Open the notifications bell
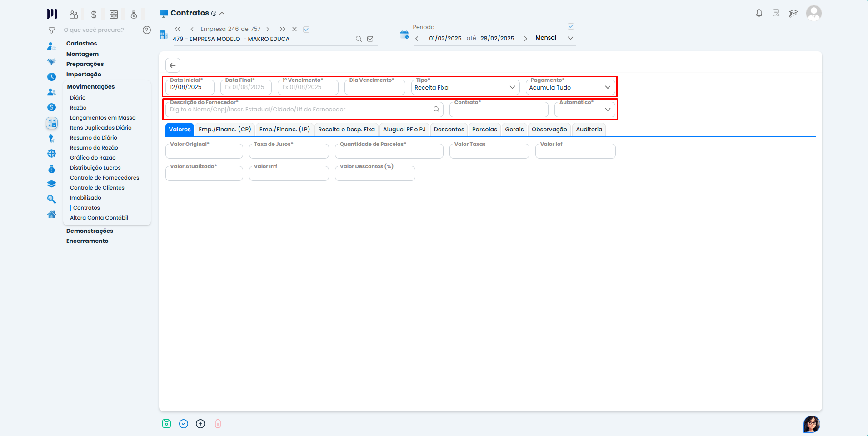Image resolution: width=868 pixels, height=436 pixels. coord(759,13)
